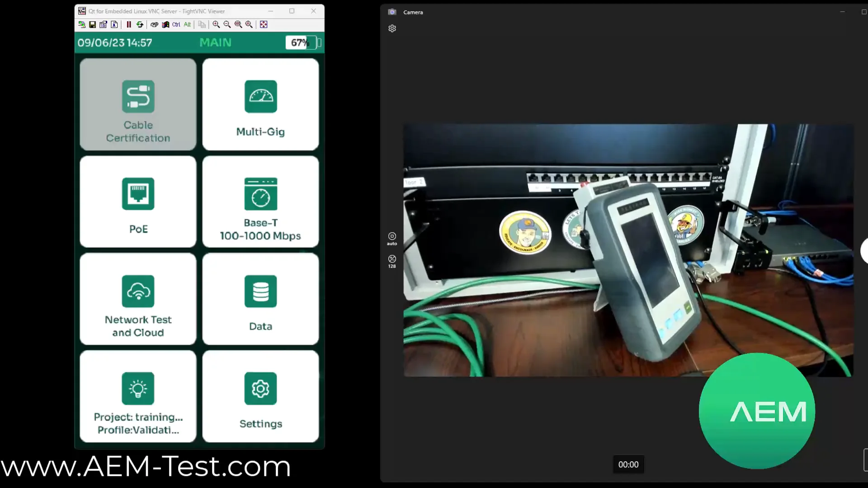Open TightVNC connection options icon
This screenshot has width=868, height=488.
click(103, 24)
